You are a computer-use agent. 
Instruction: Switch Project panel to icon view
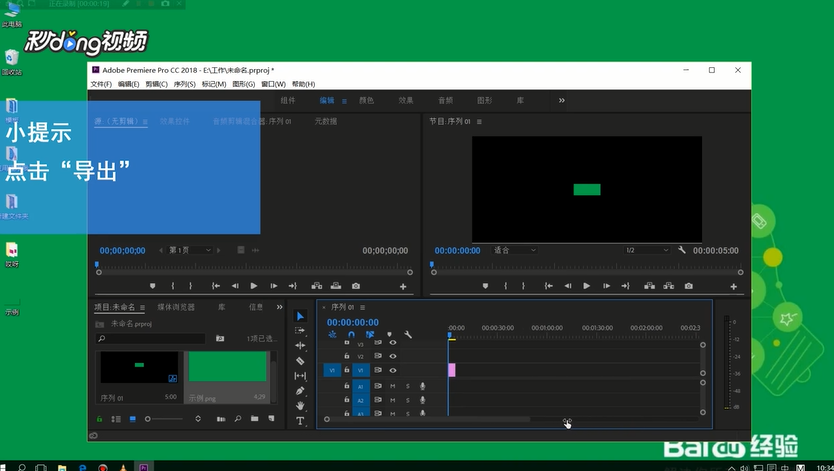[x=132, y=419]
